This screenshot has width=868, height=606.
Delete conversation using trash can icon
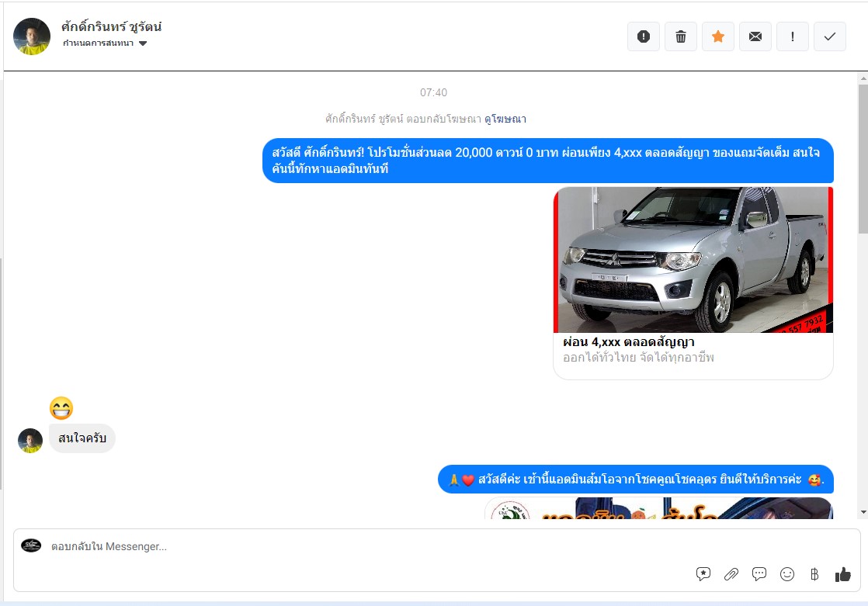[x=681, y=36]
